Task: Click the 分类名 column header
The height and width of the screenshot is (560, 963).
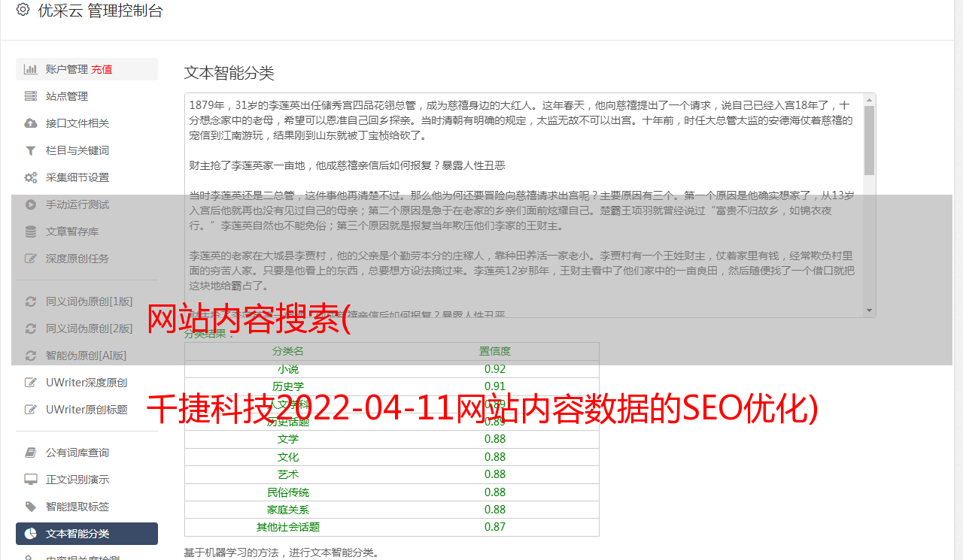Action: [x=288, y=351]
